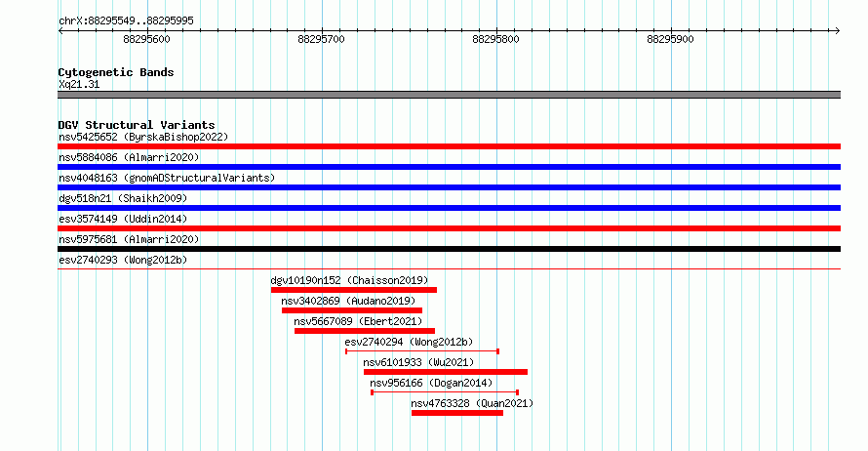Open esv2740294 (Wong2012b) variant label
Screen dimensions: 868x451
(x=409, y=342)
